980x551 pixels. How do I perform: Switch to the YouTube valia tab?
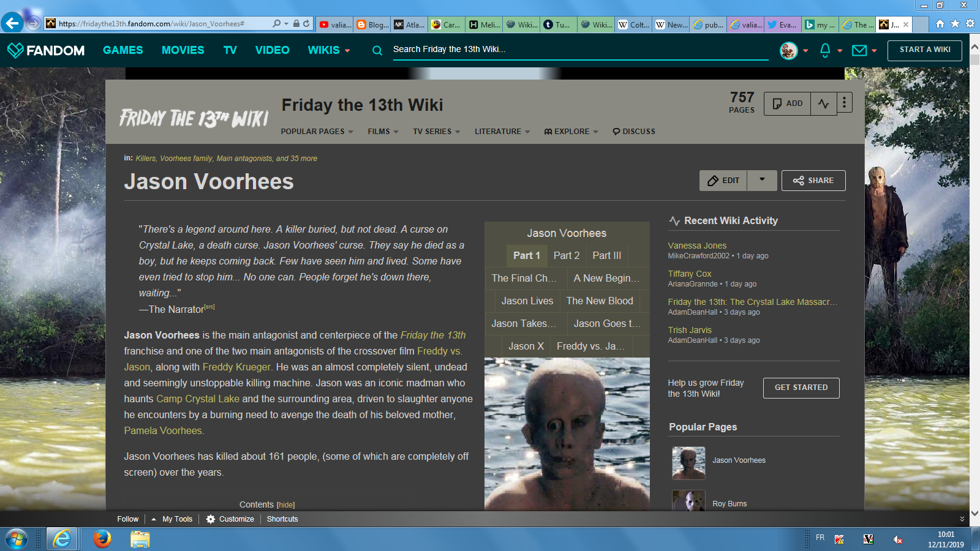335,24
